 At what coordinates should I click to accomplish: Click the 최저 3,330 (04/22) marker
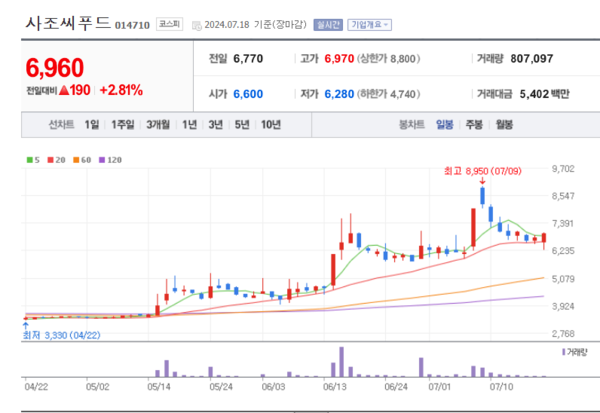pos(62,335)
